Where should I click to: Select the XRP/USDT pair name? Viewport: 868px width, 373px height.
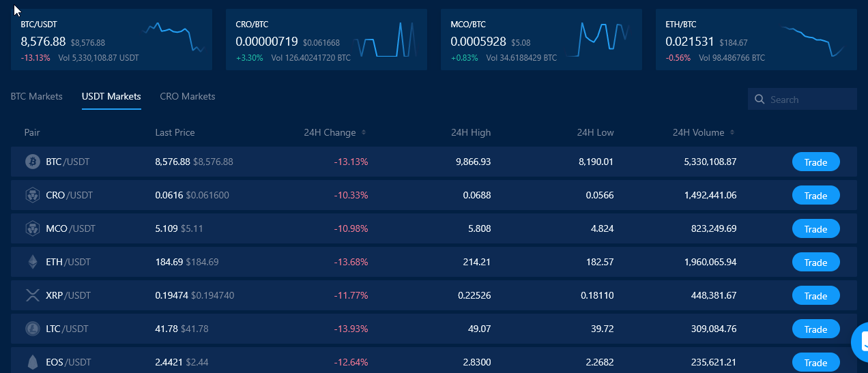[68, 295]
